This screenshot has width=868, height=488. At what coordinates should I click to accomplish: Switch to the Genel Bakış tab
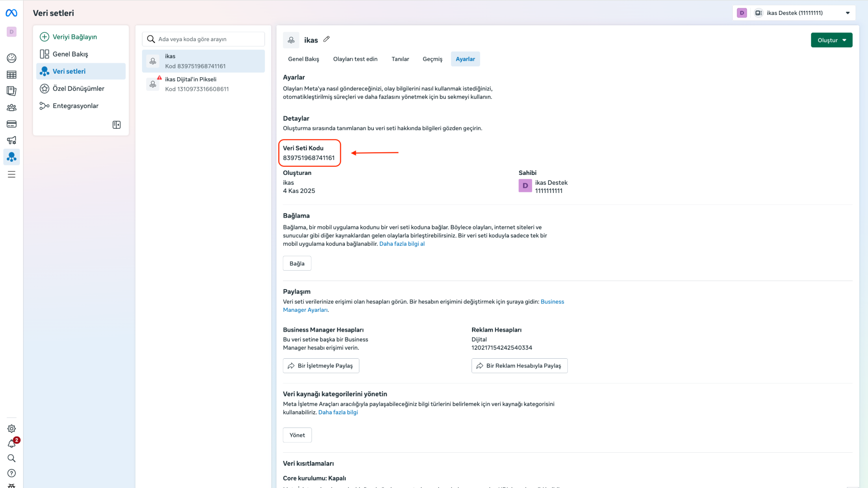tap(303, 59)
